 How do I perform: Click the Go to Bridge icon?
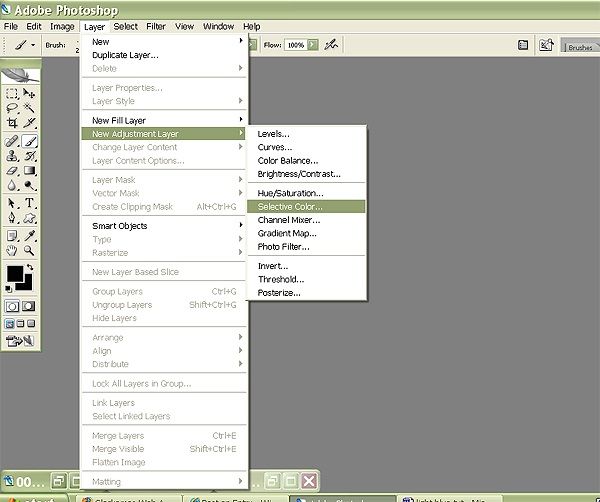[x=546, y=45]
